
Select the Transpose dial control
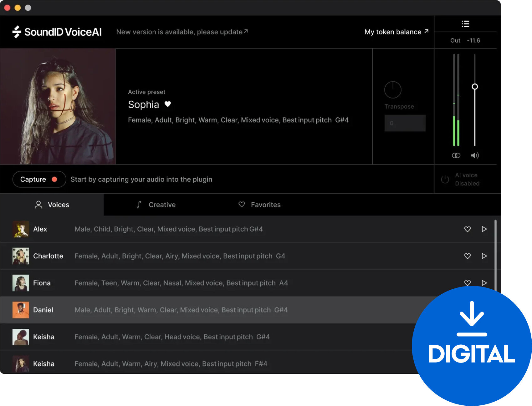click(393, 89)
